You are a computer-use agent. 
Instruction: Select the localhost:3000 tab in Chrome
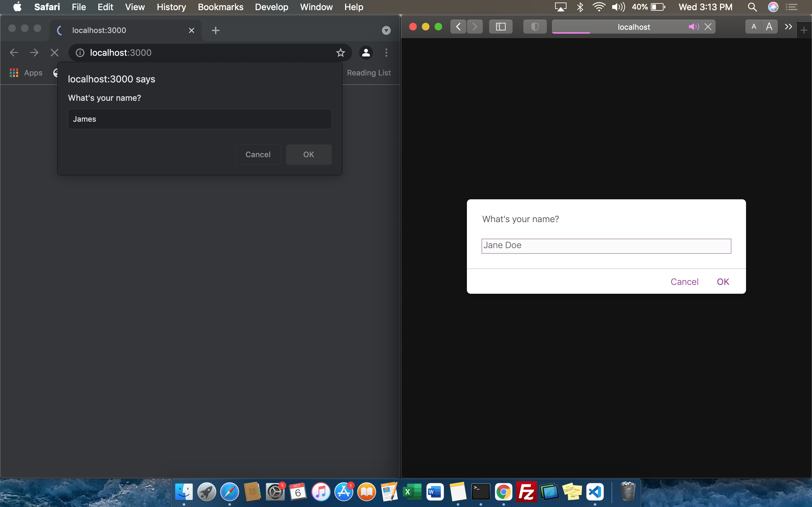(121, 30)
